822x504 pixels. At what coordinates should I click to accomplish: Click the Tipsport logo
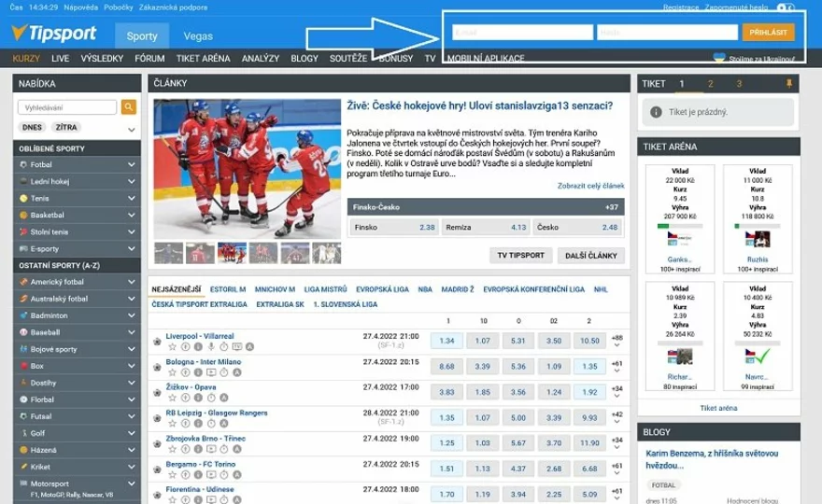coord(54,33)
